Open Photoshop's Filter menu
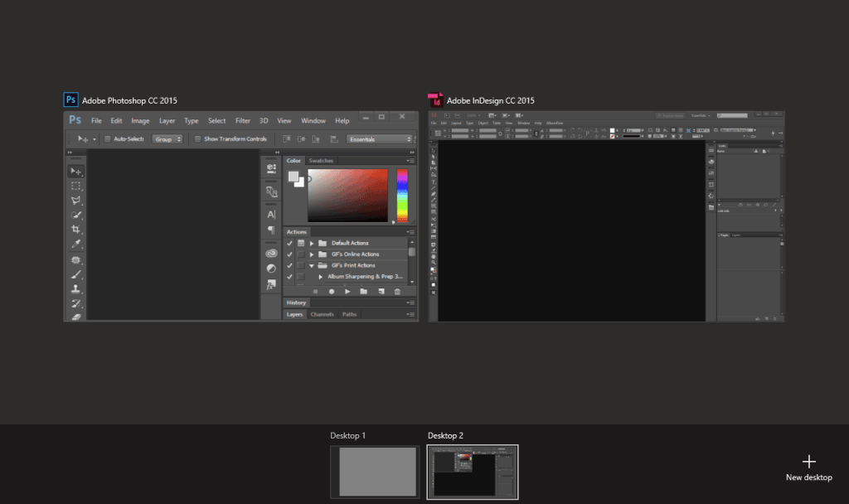849x504 pixels. 243,121
